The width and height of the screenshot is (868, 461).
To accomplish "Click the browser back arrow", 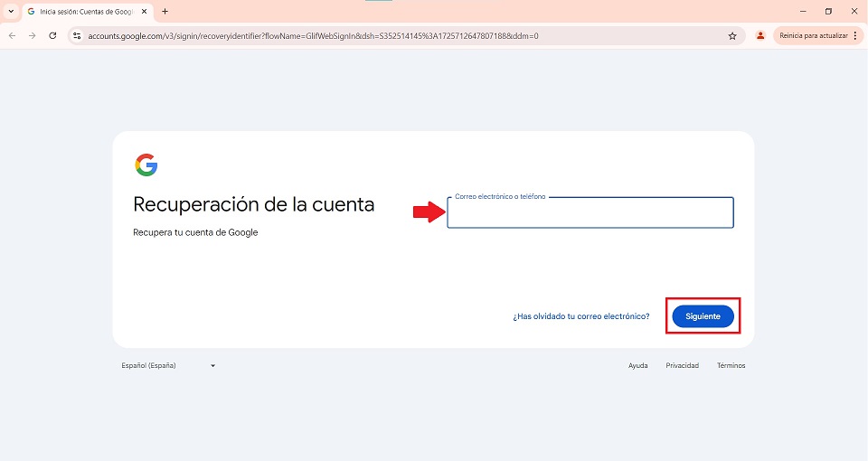I will point(12,35).
